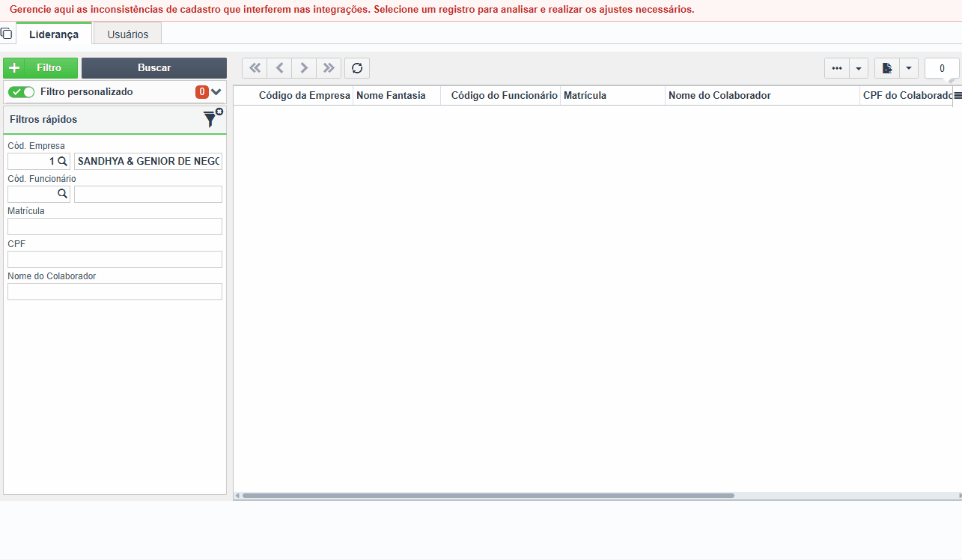
Task: Open dropdown next to ellipsis button
Action: coord(859,68)
